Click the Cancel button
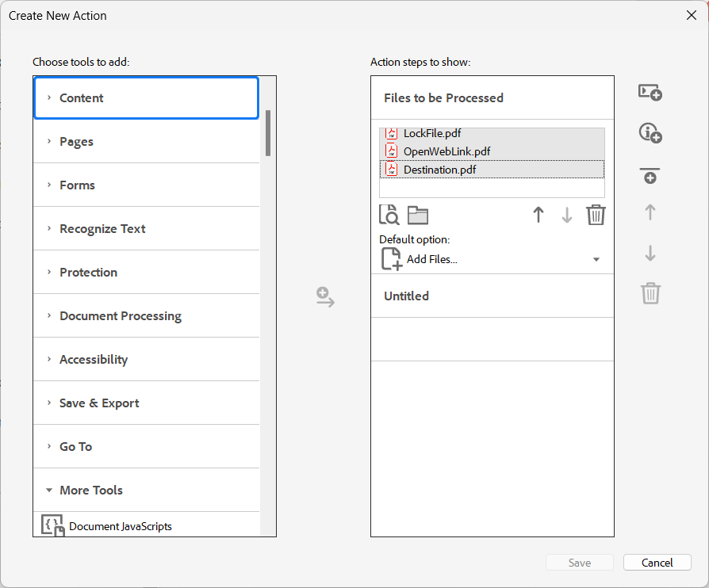Image resolution: width=709 pixels, height=588 pixels. (x=657, y=563)
